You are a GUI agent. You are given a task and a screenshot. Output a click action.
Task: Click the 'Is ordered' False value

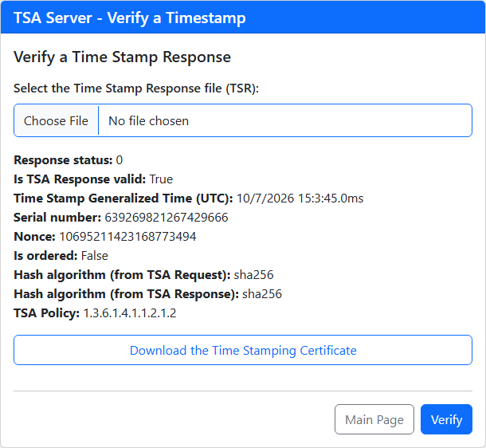click(95, 256)
